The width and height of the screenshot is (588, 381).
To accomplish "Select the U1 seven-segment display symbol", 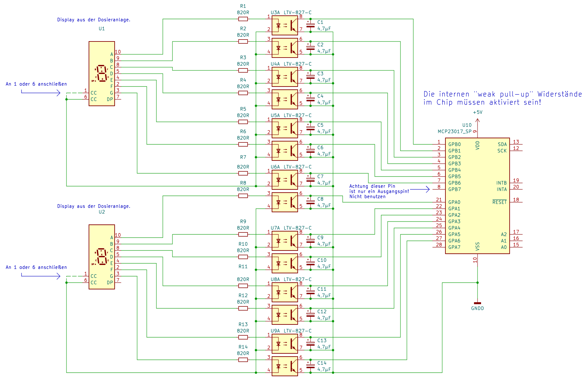I will [x=102, y=74].
